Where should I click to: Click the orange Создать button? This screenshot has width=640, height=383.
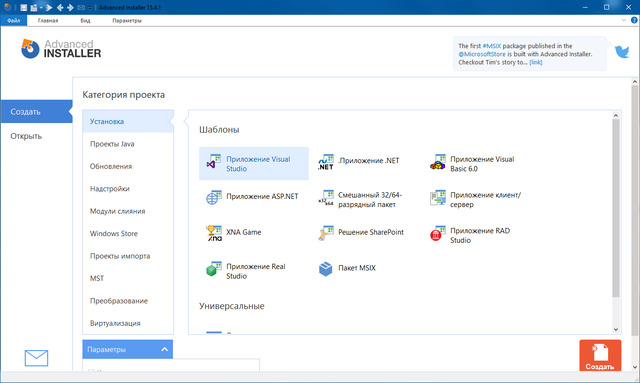click(600, 355)
